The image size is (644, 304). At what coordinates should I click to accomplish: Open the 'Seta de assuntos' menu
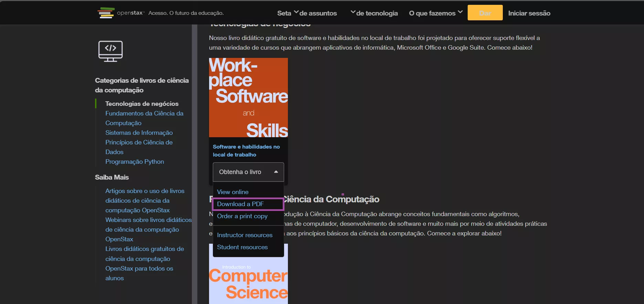(x=307, y=13)
